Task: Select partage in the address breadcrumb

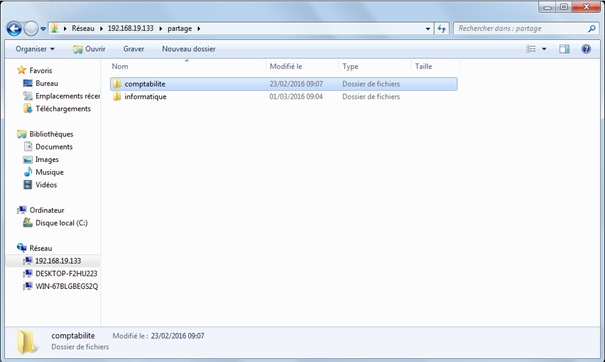Action: click(x=179, y=29)
